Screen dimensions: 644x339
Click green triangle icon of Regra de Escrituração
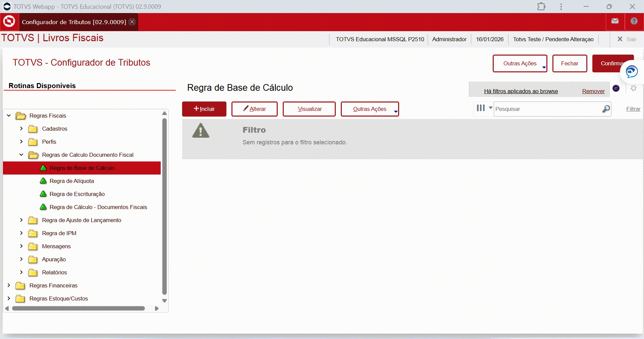[x=43, y=194]
